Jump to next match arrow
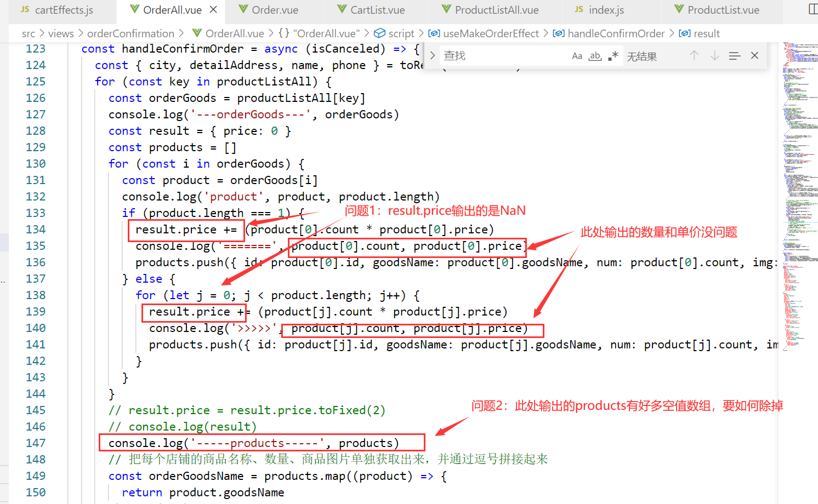The height and width of the screenshot is (504, 818). [x=714, y=55]
